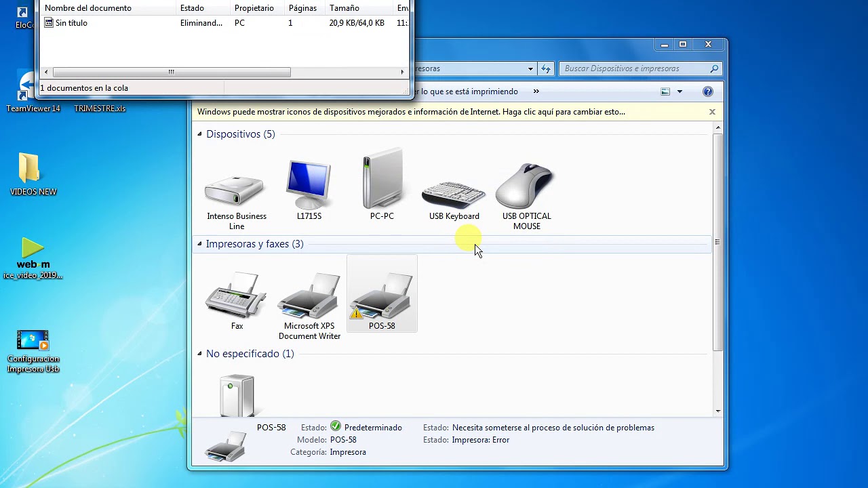The width and height of the screenshot is (868, 488).
Task: Open the help button in toolbar
Action: [x=708, y=91]
